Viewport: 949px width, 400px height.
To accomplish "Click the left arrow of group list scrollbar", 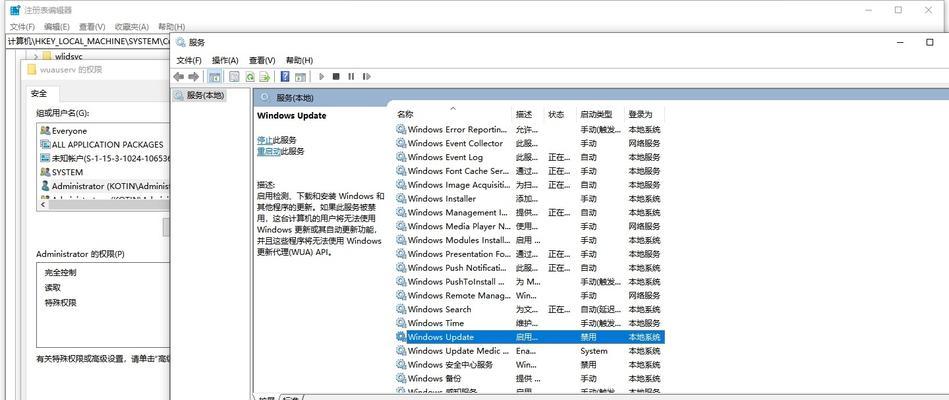I will [42, 205].
